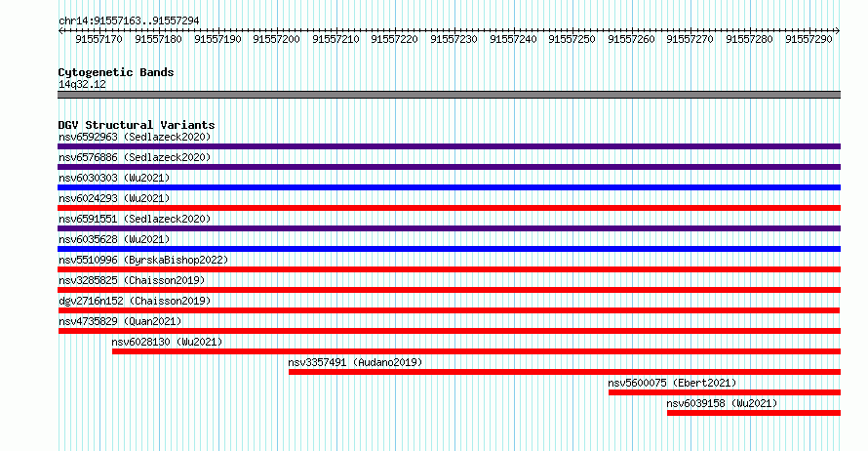Click ruler position 91557180

[x=158, y=39]
